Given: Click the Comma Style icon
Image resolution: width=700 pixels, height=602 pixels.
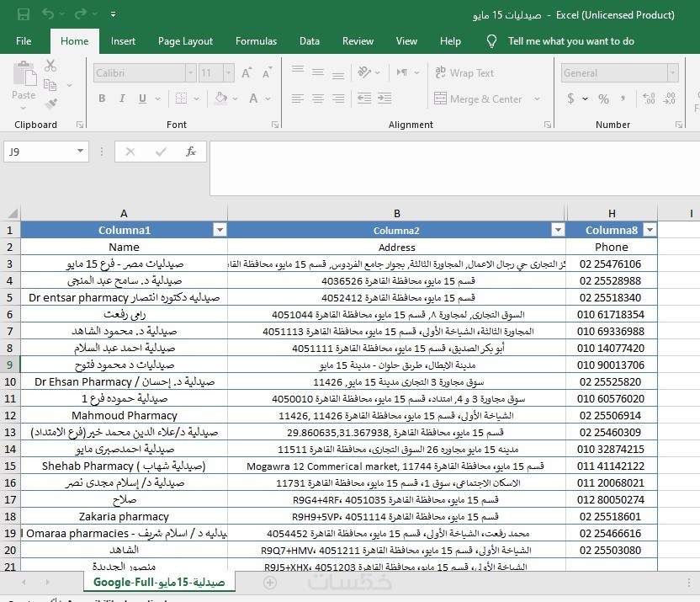Looking at the screenshot, I should (x=623, y=99).
